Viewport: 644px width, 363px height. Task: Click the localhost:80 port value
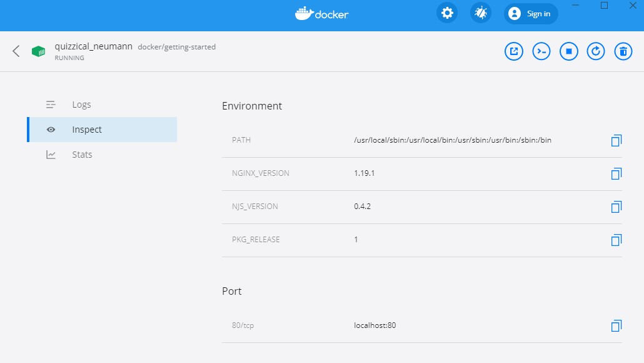(375, 325)
